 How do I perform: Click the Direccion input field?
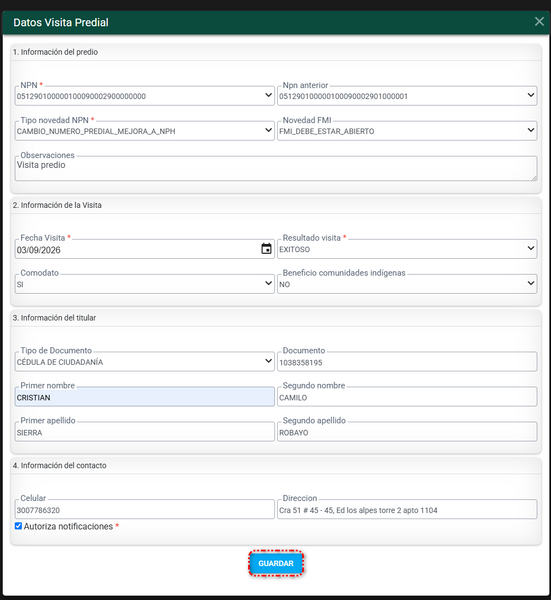[407, 509]
